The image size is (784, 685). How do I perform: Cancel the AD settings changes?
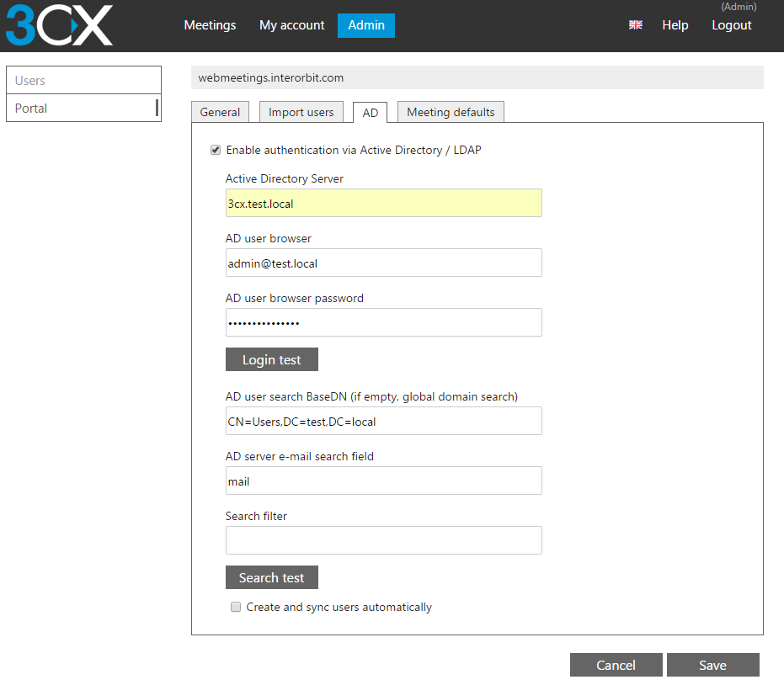(x=616, y=665)
